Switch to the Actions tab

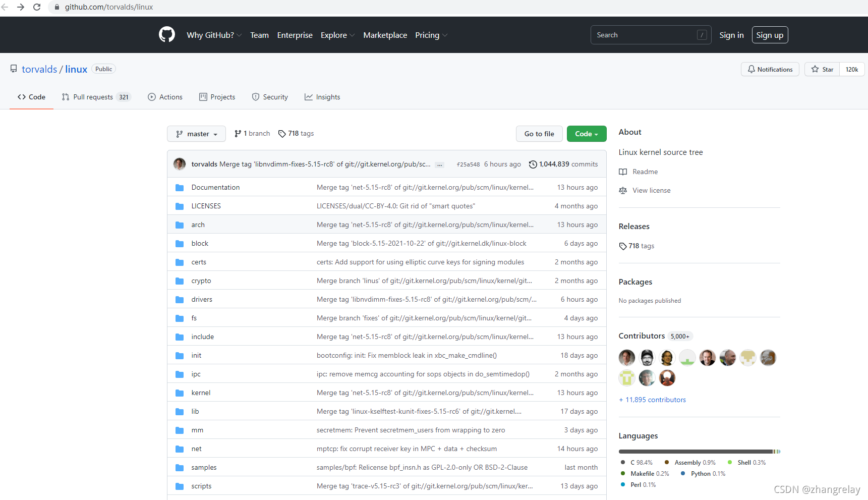(165, 97)
